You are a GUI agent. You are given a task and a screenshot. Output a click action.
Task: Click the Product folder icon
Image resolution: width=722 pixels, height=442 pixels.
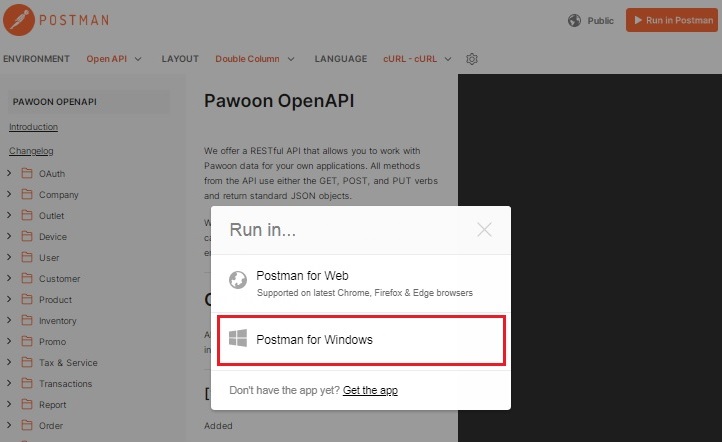click(27, 299)
